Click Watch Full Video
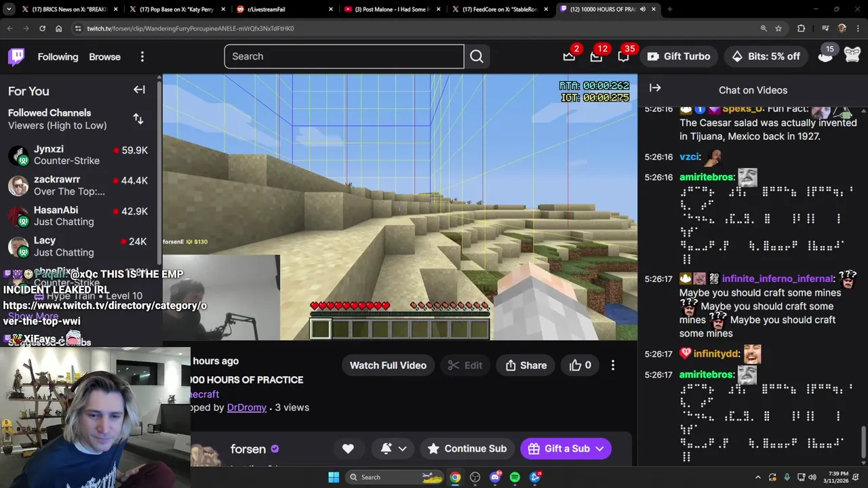The height and width of the screenshot is (488, 868). pos(388,365)
